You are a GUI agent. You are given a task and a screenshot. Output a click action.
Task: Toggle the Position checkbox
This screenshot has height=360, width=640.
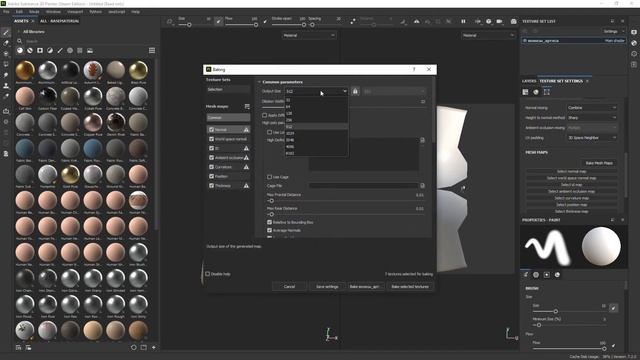(x=211, y=176)
